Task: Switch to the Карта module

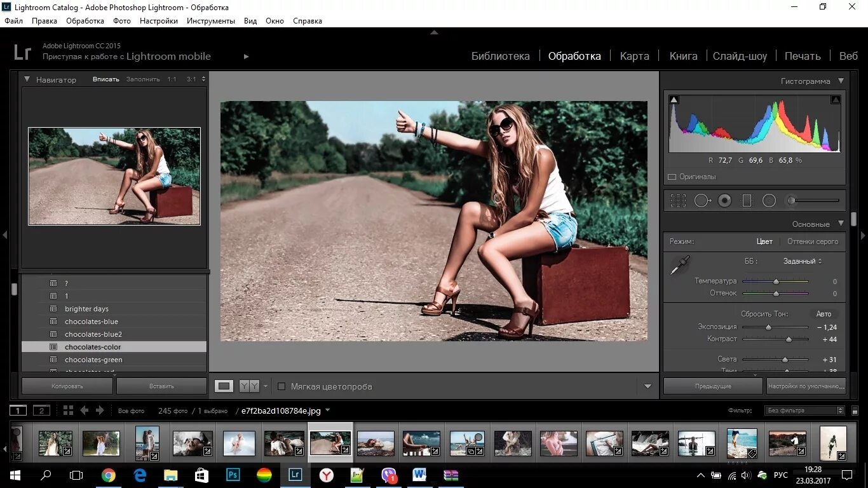Action: pos(635,56)
